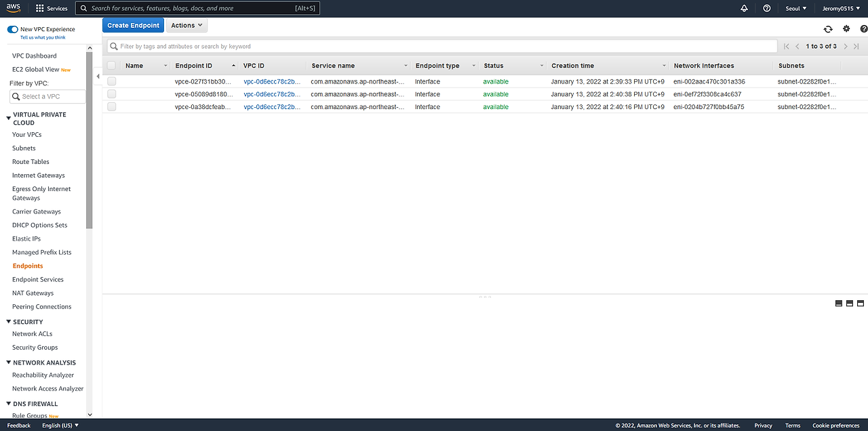Screen dimensions: 868x431
Task: Go to last page of results
Action: 856,46
